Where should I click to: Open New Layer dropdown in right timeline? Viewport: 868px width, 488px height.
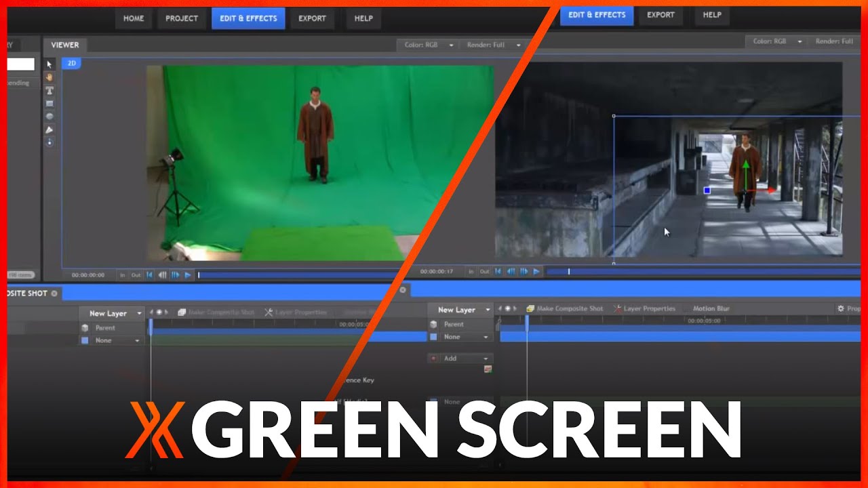[461, 310]
